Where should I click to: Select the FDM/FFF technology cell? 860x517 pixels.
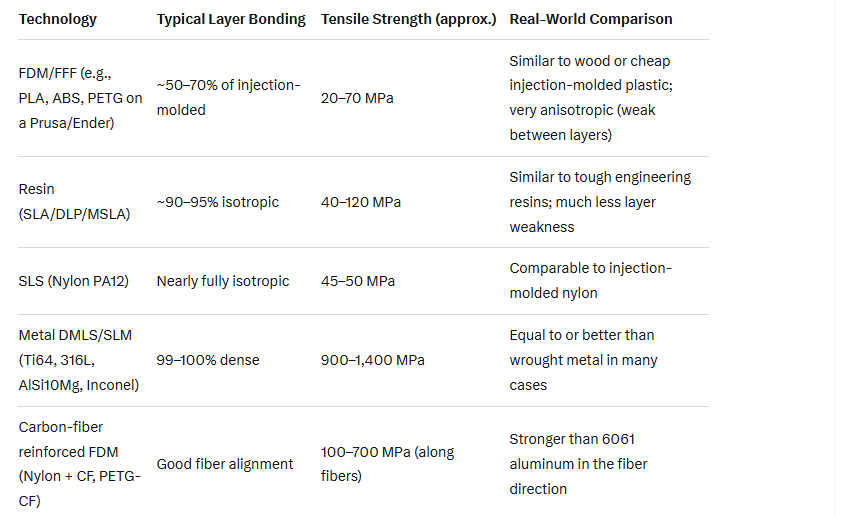pyautogui.click(x=80, y=98)
